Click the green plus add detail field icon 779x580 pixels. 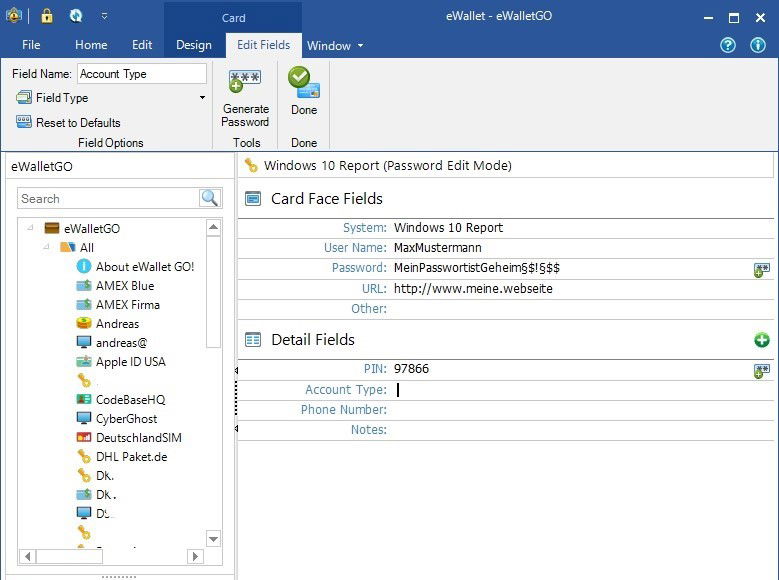point(762,340)
